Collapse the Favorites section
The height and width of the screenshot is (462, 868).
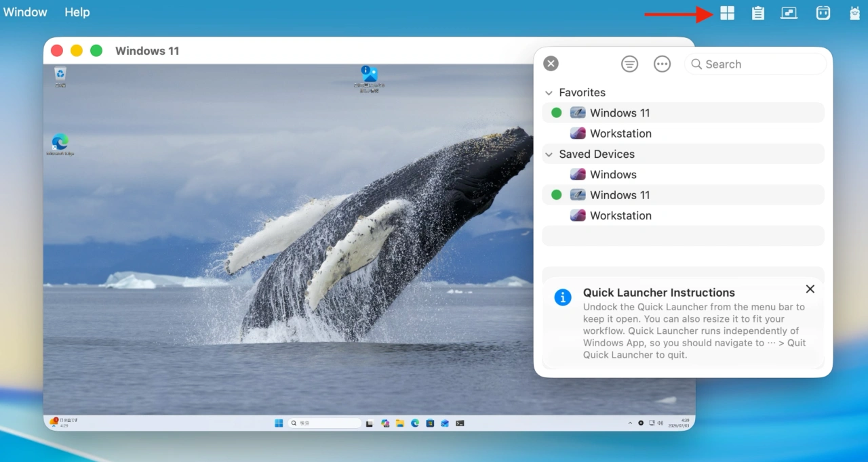549,93
